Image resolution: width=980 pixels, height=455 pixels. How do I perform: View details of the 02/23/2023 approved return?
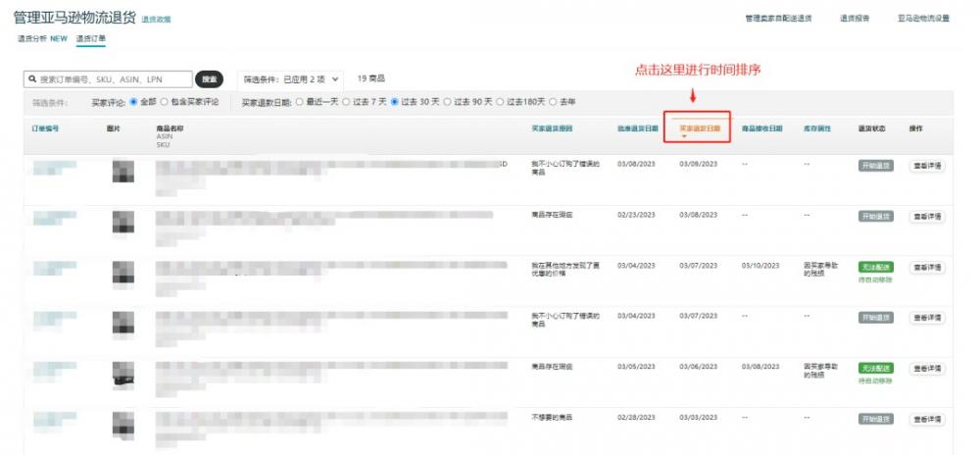[927, 216]
